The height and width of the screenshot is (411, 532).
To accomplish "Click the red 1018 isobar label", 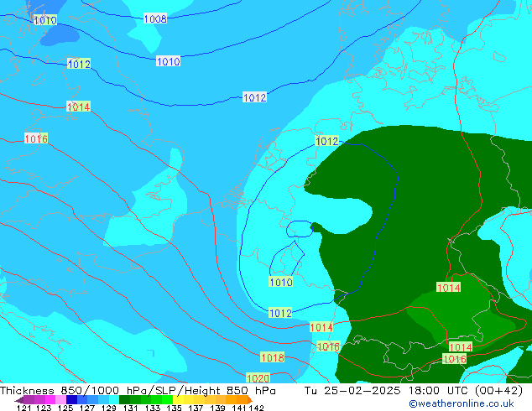I will point(273,357).
